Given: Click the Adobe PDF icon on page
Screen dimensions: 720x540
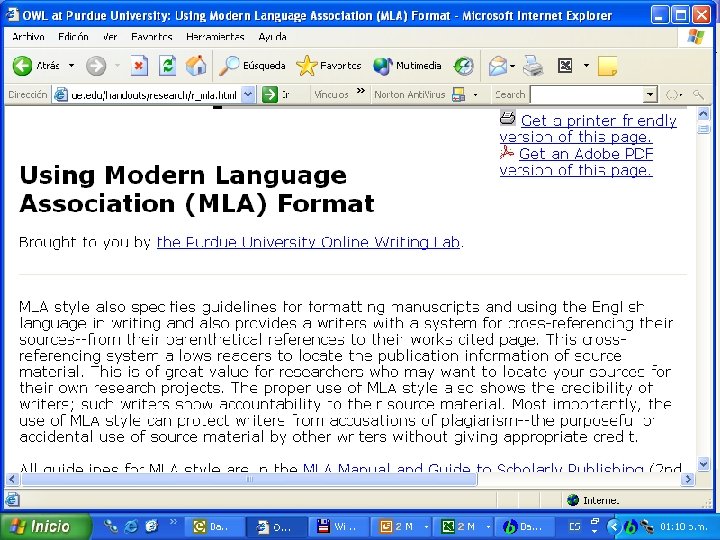Looking at the screenshot, I should pos(507,152).
